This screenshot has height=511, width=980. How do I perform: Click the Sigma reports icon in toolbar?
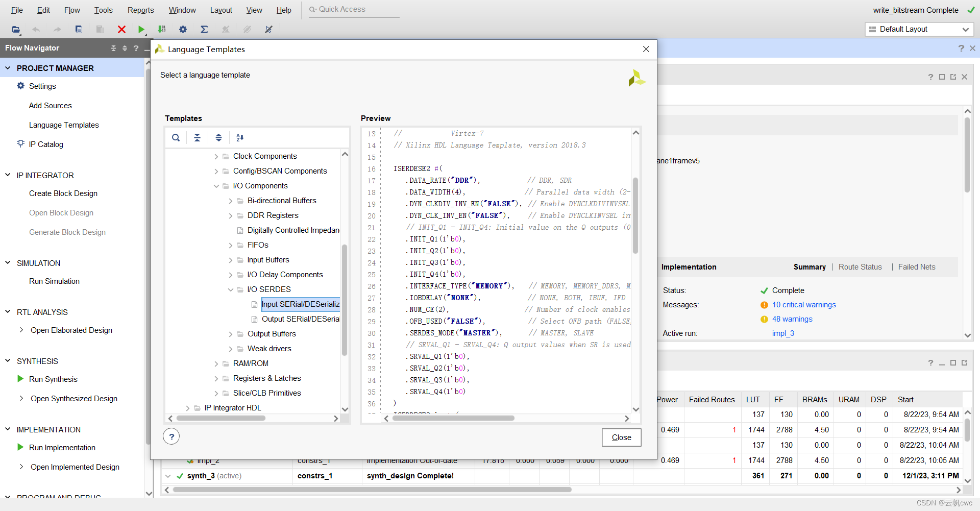point(204,30)
